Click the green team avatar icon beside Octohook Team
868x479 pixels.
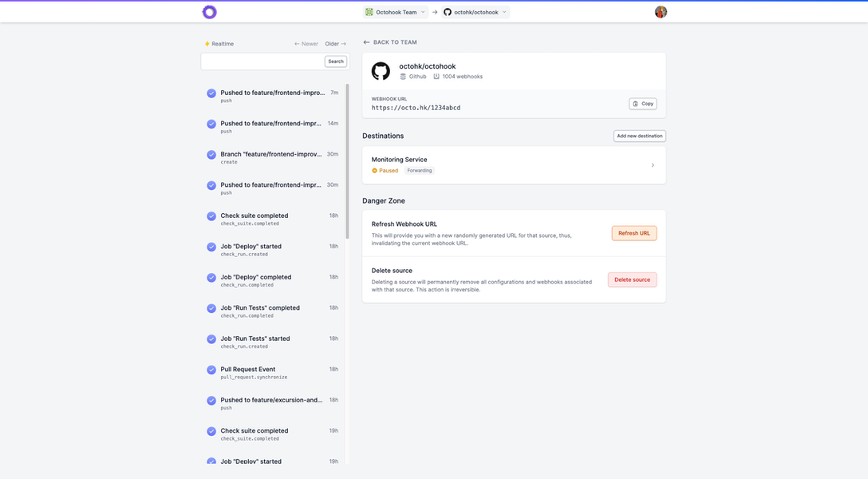pyautogui.click(x=369, y=11)
